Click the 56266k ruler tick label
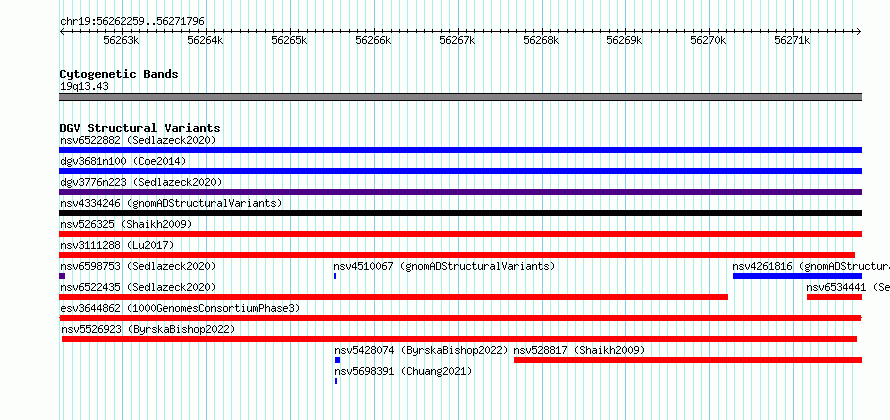This screenshot has height=420, width=890. (x=373, y=40)
